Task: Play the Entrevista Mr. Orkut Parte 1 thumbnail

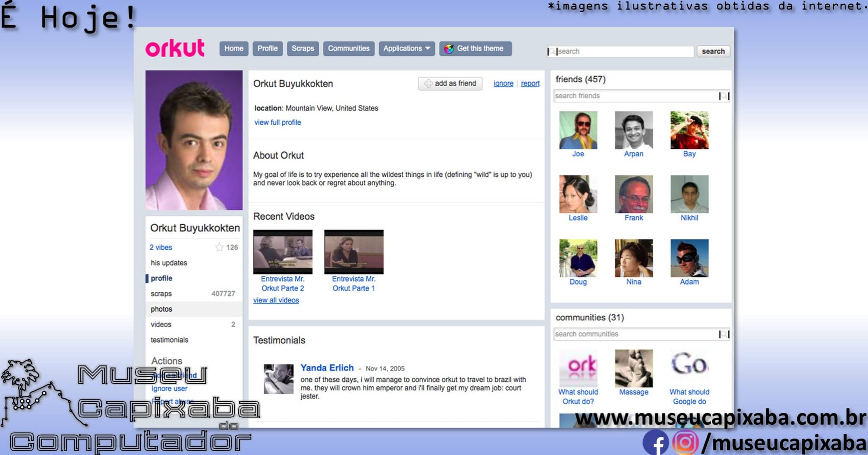Action: (354, 252)
